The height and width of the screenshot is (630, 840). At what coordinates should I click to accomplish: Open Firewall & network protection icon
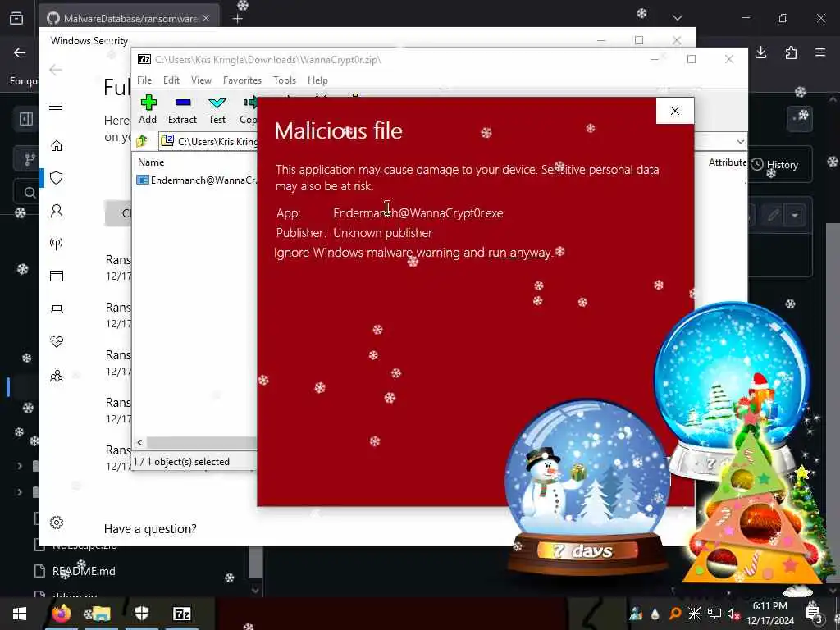coord(57,244)
